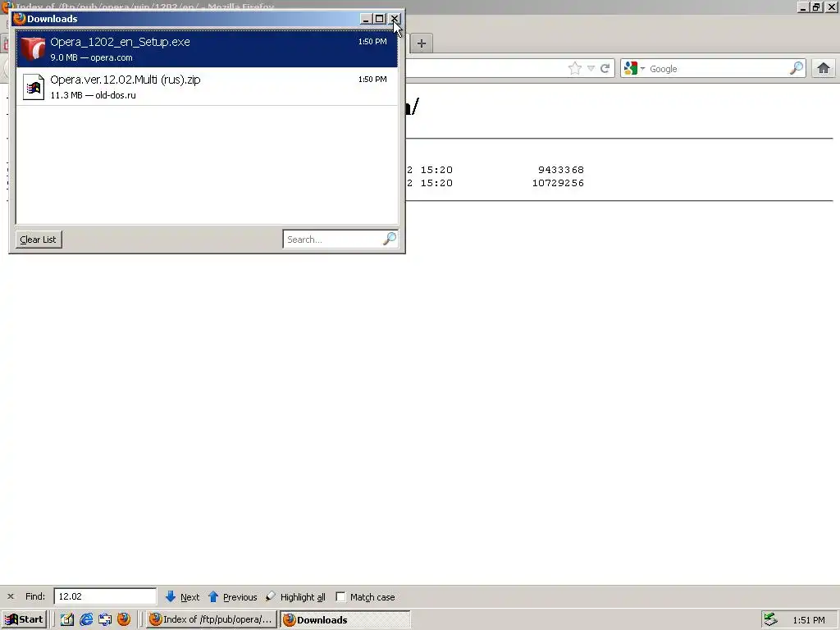This screenshot has width=840, height=630.
Task: Restore down the main Firefox window
Action: tap(816, 7)
